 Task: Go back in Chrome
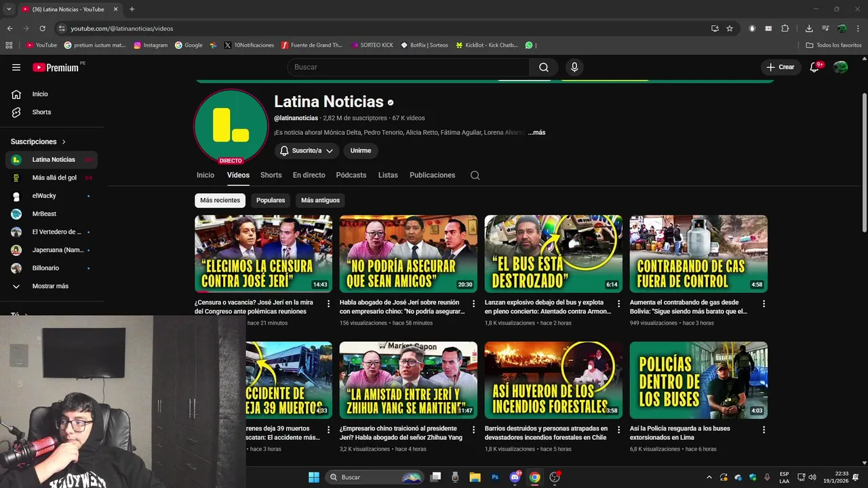[9, 28]
